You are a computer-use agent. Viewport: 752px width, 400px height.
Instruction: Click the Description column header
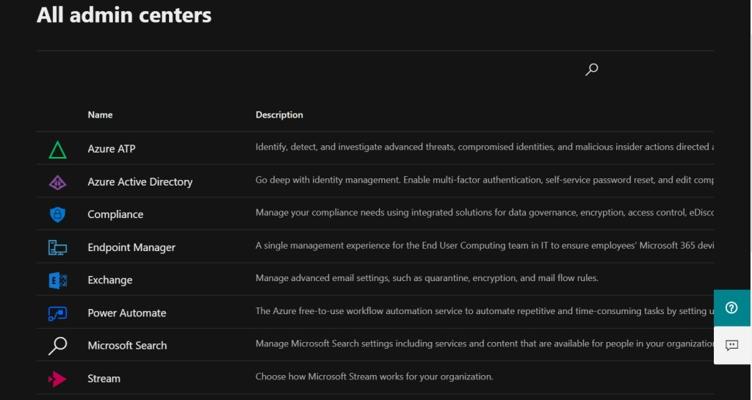pos(279,115)
